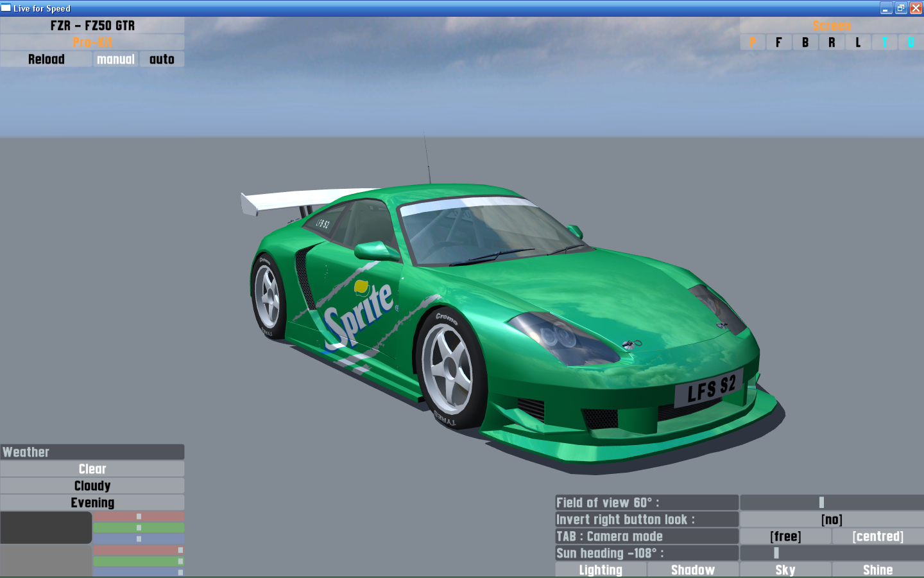Click the 'Field of view 60°' label
The image size is (924, 578).
pyautogui.click(x=647, y=502)
